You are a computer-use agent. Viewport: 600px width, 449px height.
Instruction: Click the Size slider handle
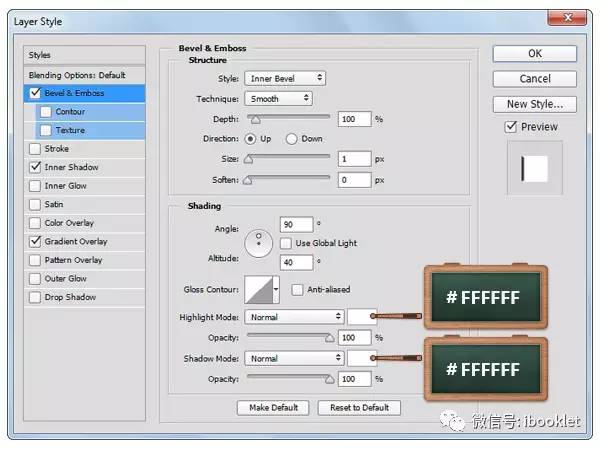click(x=249, y=159)
